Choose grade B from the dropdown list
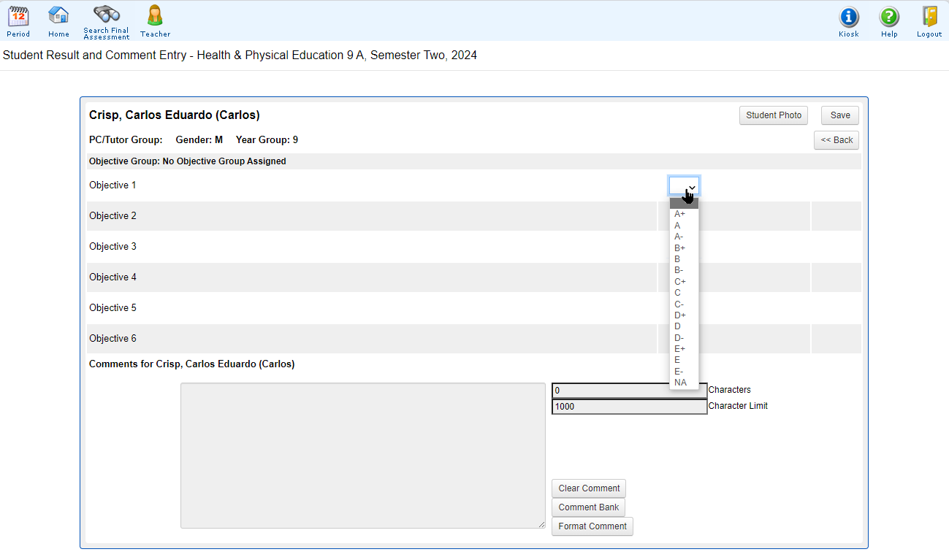This screenshot has height=560, width=949. (678, 259)
